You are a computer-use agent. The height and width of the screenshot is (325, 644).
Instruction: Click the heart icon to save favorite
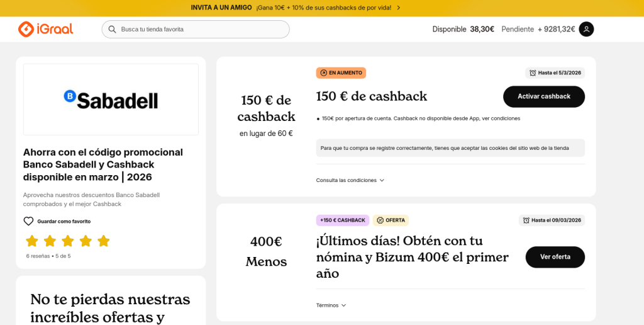(x=28, y=221)
